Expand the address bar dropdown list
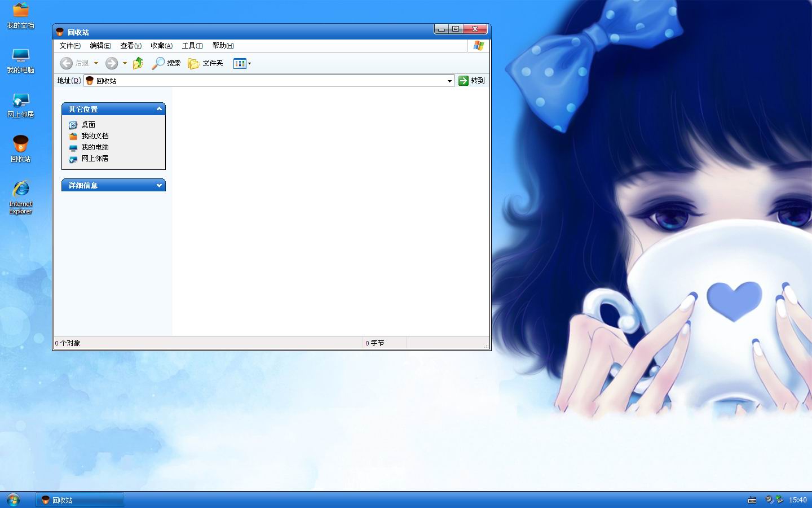Viewport: 812px width, 508px height. coord(449,81)
